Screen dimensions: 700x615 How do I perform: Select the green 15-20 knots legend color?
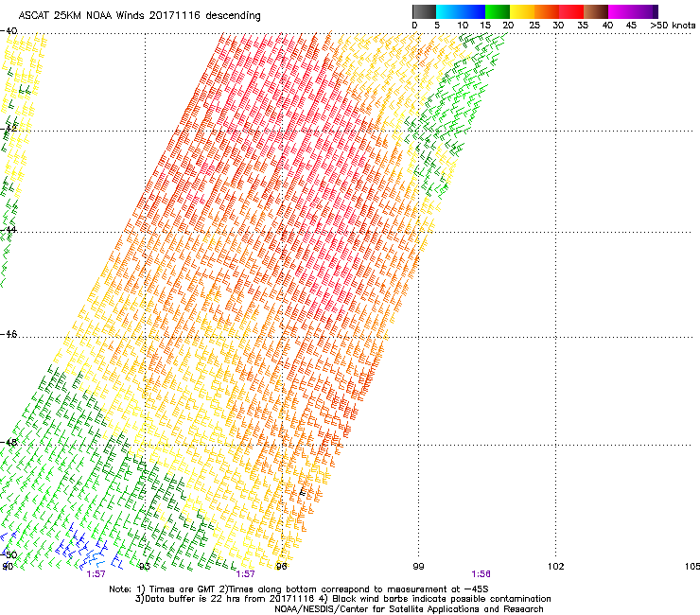498,11
